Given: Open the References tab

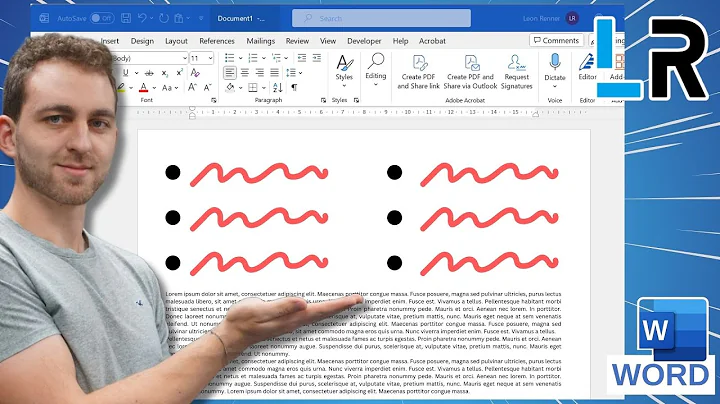Looking at the screenshot, I should (x=217, y=41).
